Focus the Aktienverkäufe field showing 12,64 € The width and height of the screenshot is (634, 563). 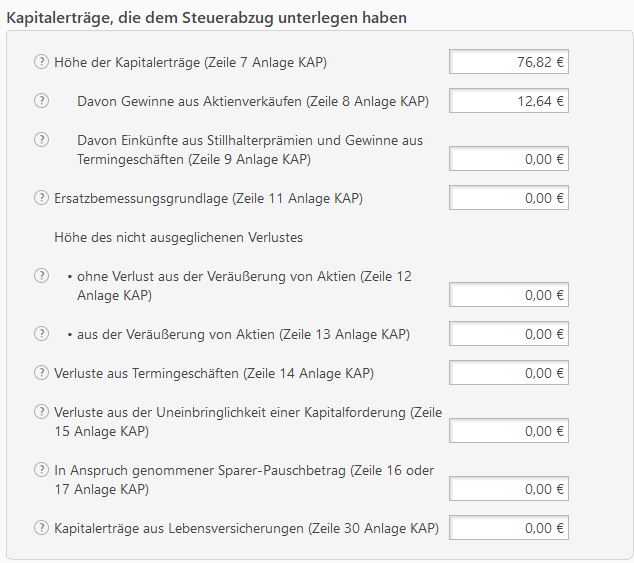508,101
